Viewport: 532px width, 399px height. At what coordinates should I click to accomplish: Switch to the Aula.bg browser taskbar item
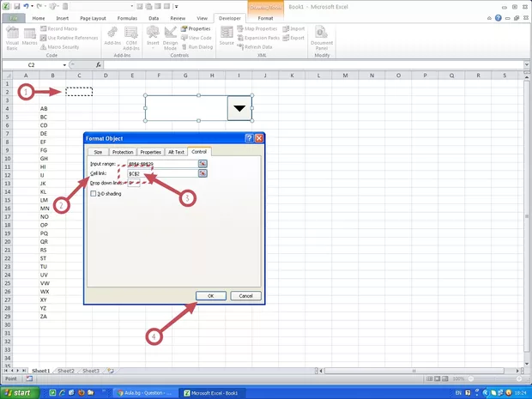144,393
